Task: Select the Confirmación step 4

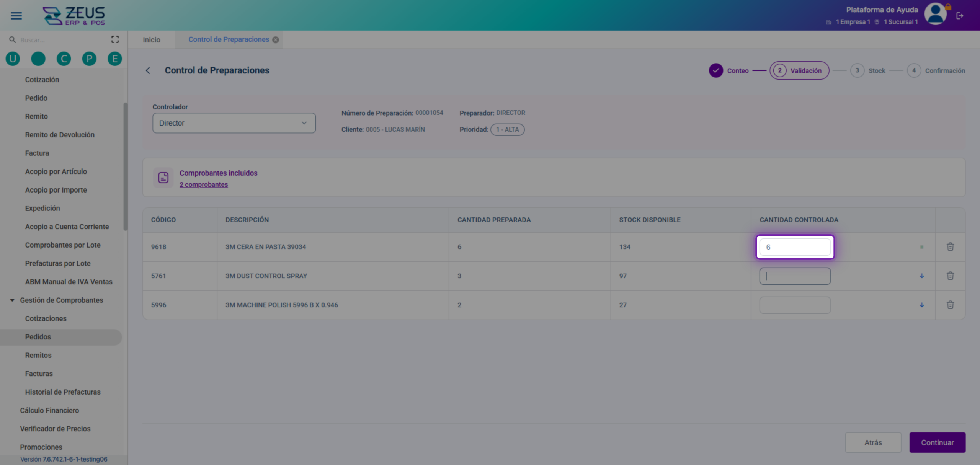Action: click(x=936, y=70)
